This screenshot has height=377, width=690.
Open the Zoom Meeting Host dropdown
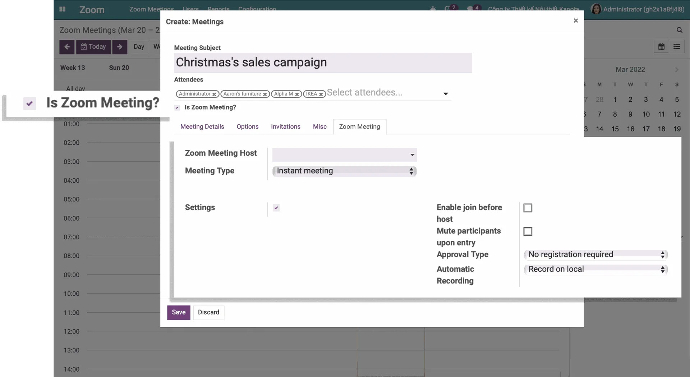coord(344,155)
